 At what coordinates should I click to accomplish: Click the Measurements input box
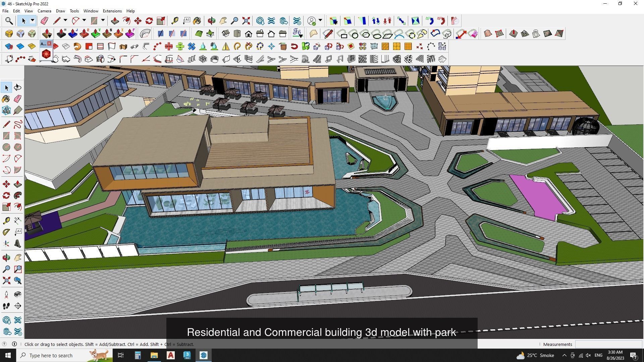coord(608,344)
